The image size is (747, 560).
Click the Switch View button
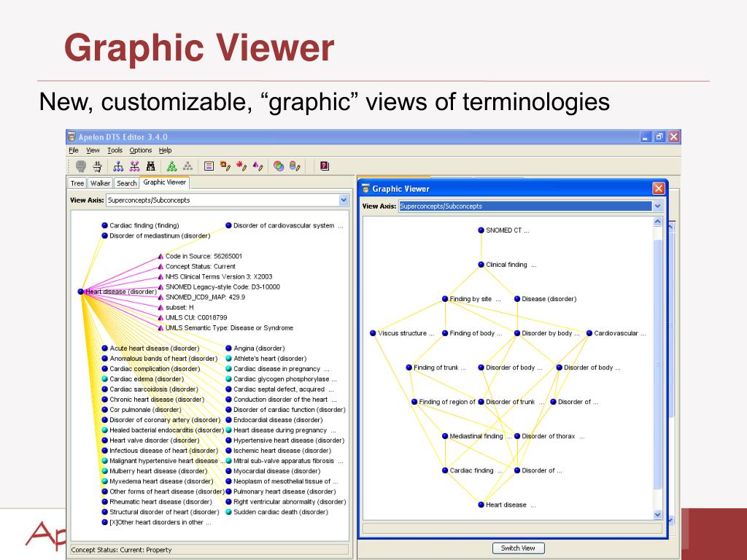tap(518, 548)
